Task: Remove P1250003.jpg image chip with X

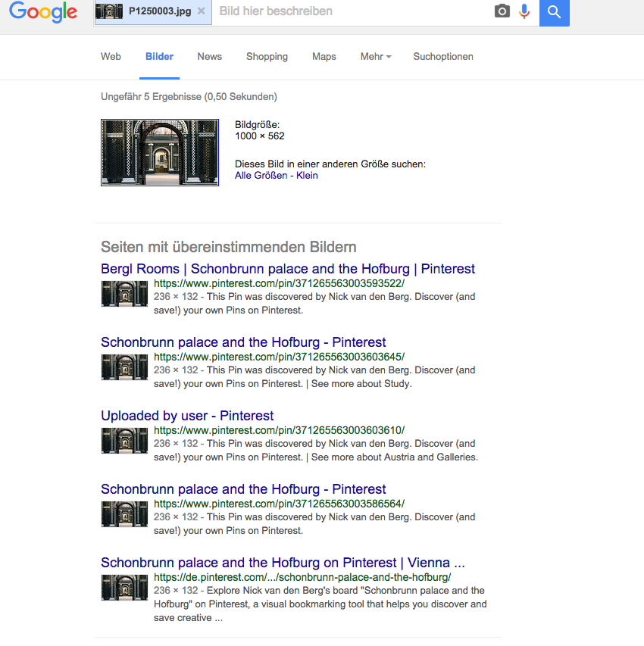Action: (202, 11)
